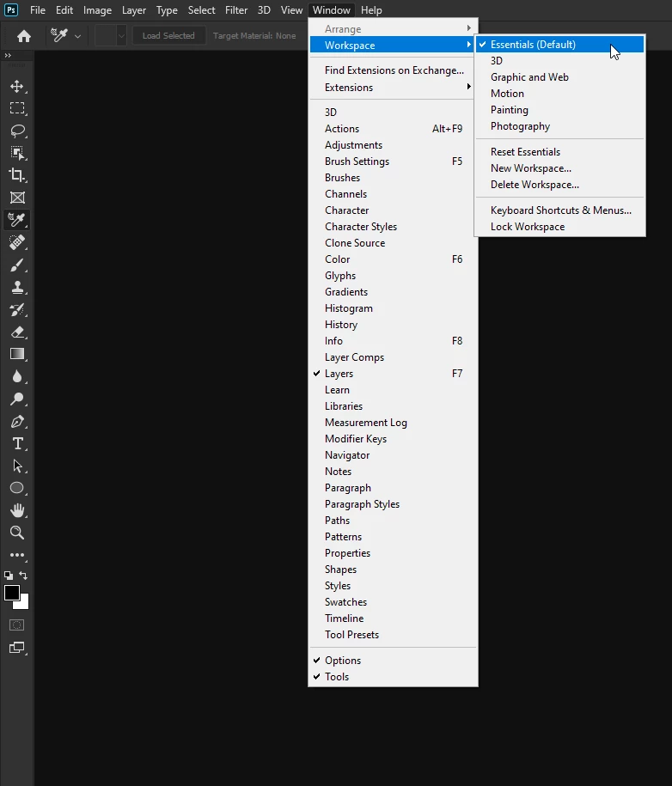
Task: Open the Histogram panel entry
Action: [393, 308]
